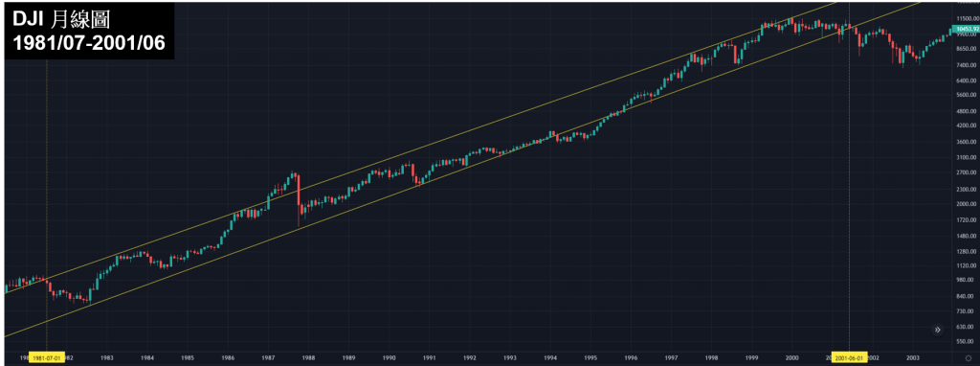Click the 1988 year label on time axis
Image resolution: width=980 pixels, height=366 pixels.
point(308,358)
